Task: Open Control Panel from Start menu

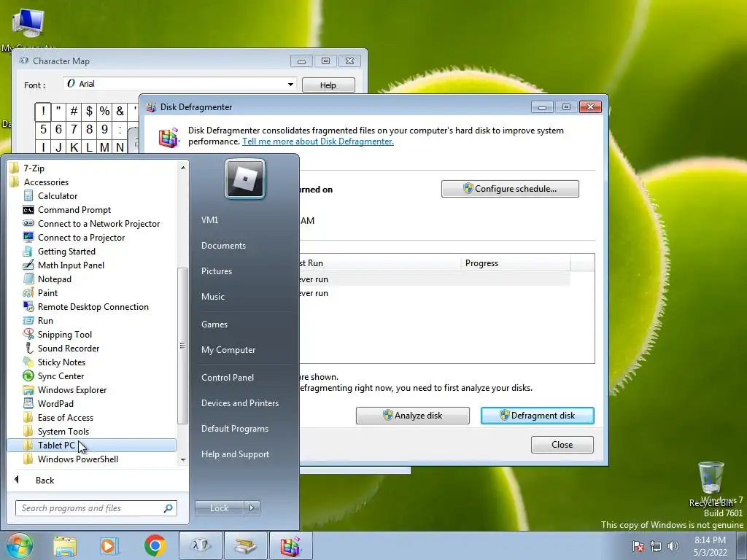Action: click(228, 377)
